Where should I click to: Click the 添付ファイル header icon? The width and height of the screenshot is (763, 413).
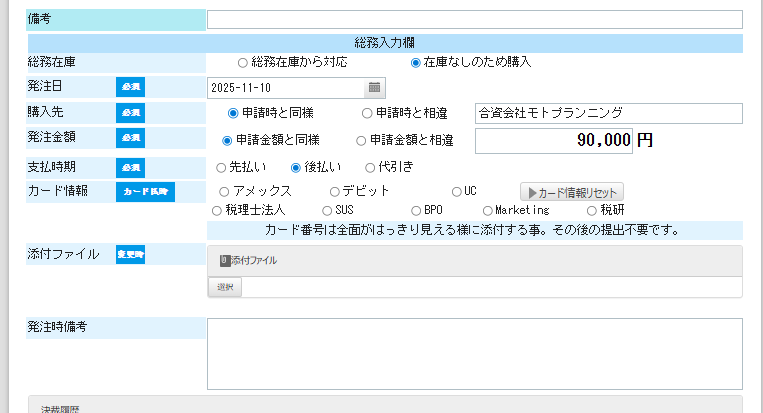coord(225,260)
